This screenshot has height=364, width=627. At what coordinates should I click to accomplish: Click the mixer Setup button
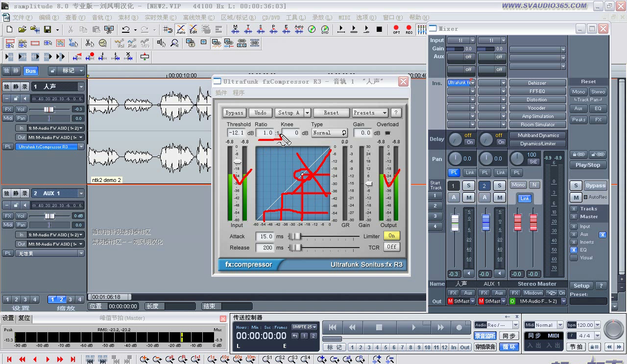tap(581, 286)
